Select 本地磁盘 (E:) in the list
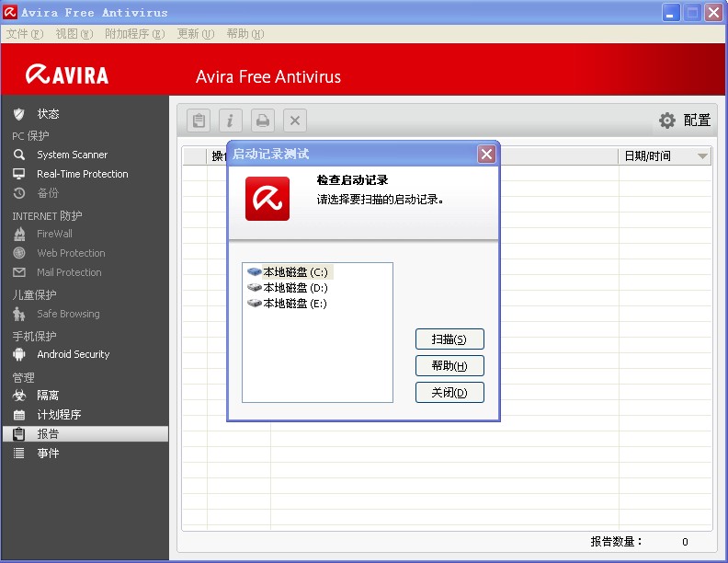728x563 pixels. pyautogui.click(x=295, y=304)
